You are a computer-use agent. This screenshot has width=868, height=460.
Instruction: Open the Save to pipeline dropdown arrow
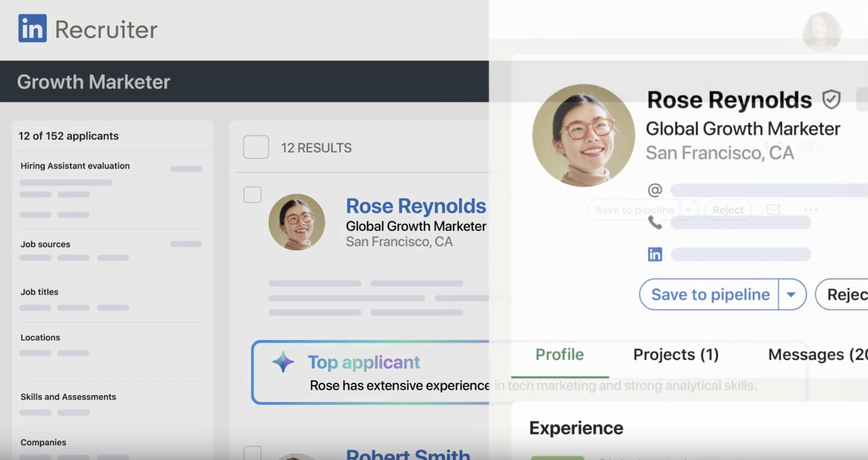792,294
